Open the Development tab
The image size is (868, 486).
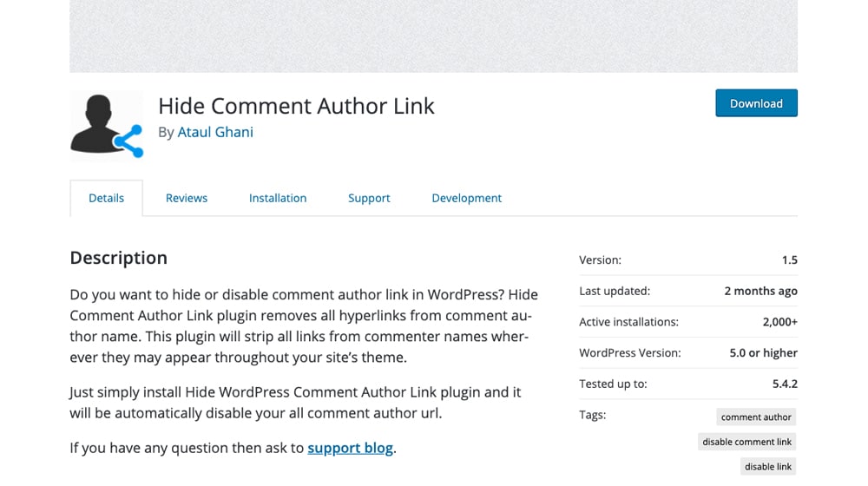[x=467, y=198]
